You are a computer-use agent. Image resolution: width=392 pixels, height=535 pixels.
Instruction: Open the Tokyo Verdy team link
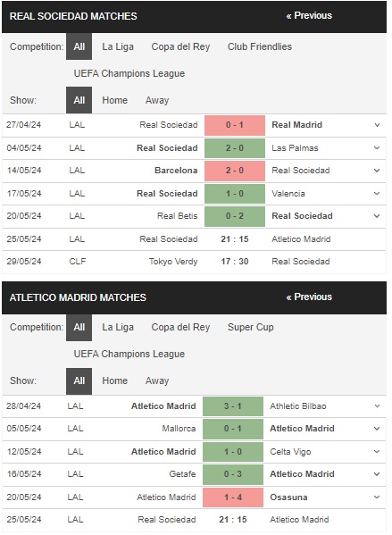173,262
